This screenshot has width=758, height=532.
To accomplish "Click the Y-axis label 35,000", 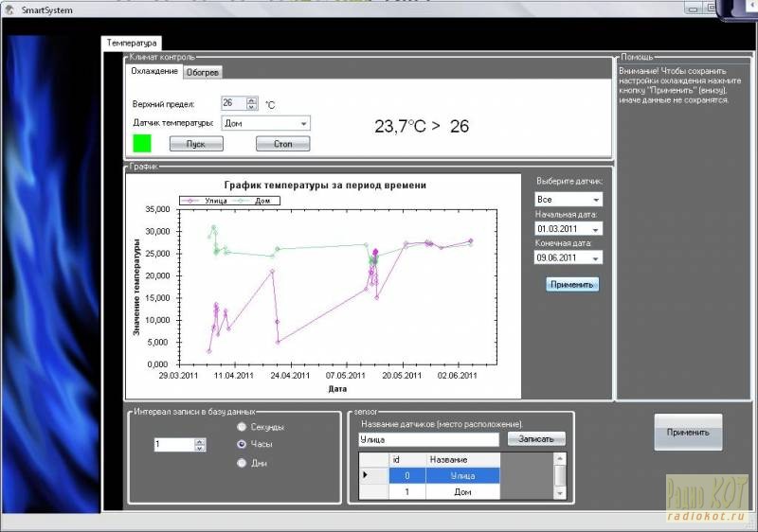I will (157, 209).
